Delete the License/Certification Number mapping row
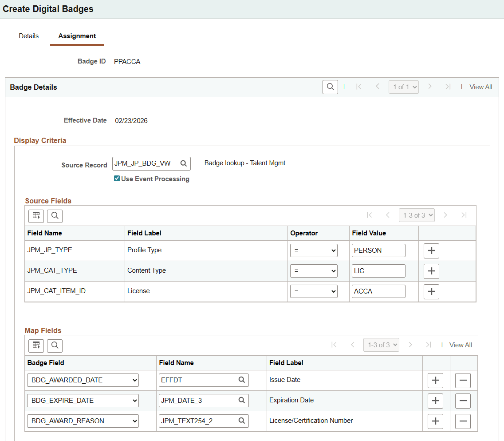The image size is (504, 441). pos(463,421)
